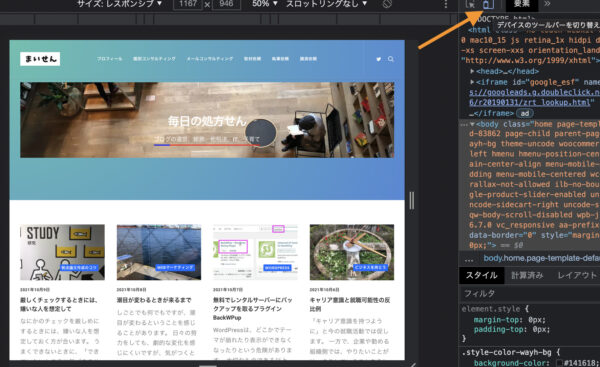This screenshot has height=367, width=600.
Task: Open the 50% zoom dropdown
Action: click(265, 4)
